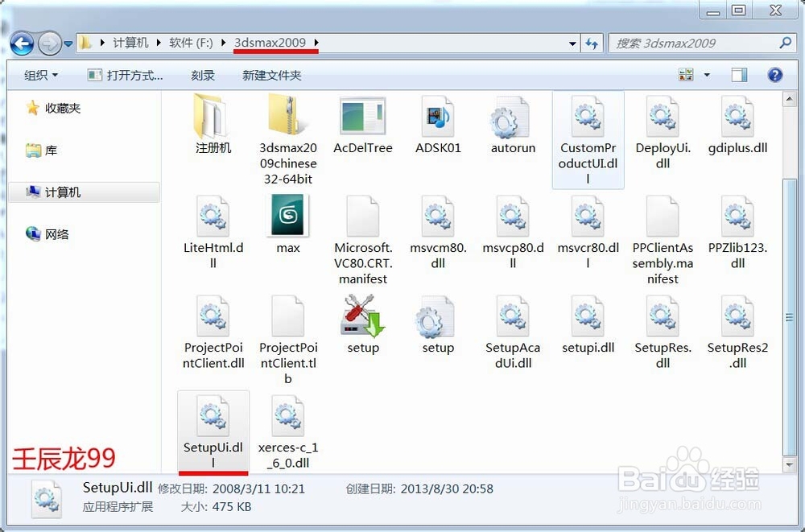805x532 pixels.
Task: Select SetupAcadUi.dll file
Action: click(x=513, y=332)
